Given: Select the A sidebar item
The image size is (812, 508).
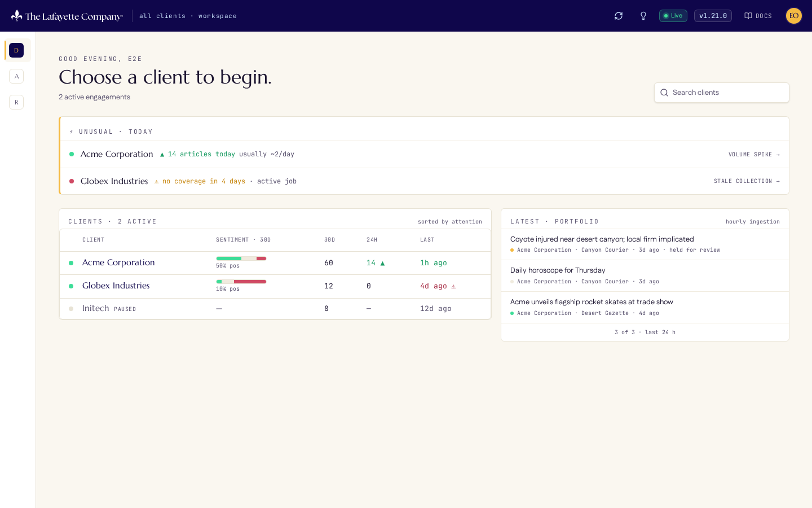Looking at the screenshot, I should tap(16, 76).
